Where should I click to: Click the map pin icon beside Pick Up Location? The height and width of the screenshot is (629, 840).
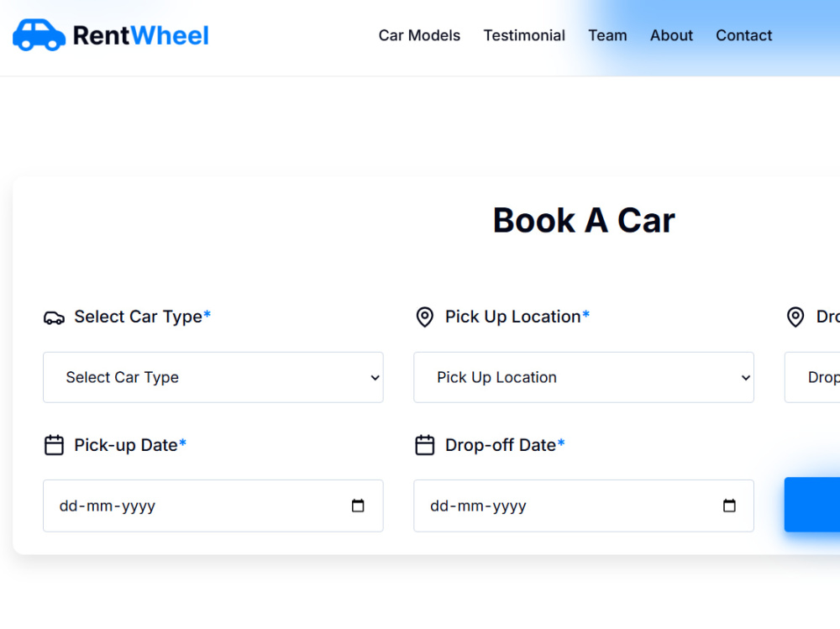click(425, 317)
